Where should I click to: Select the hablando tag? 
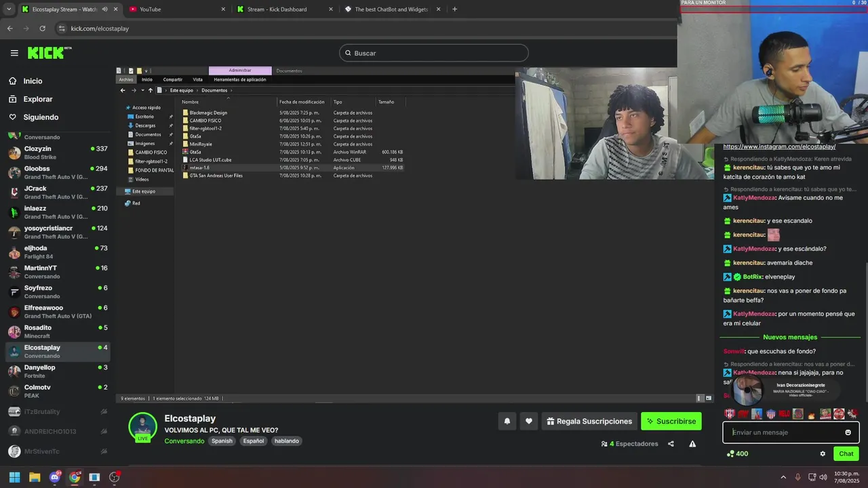click(x=287, y=441)
